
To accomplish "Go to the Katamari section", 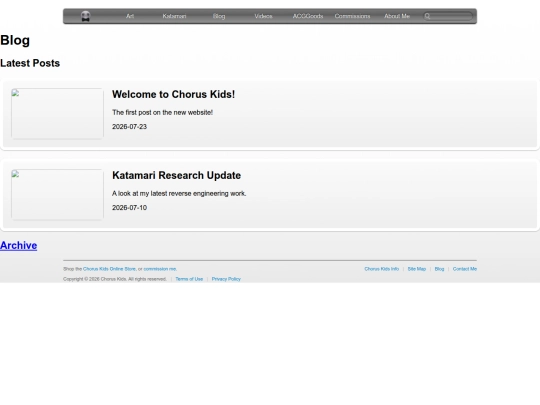I will 174,16.
